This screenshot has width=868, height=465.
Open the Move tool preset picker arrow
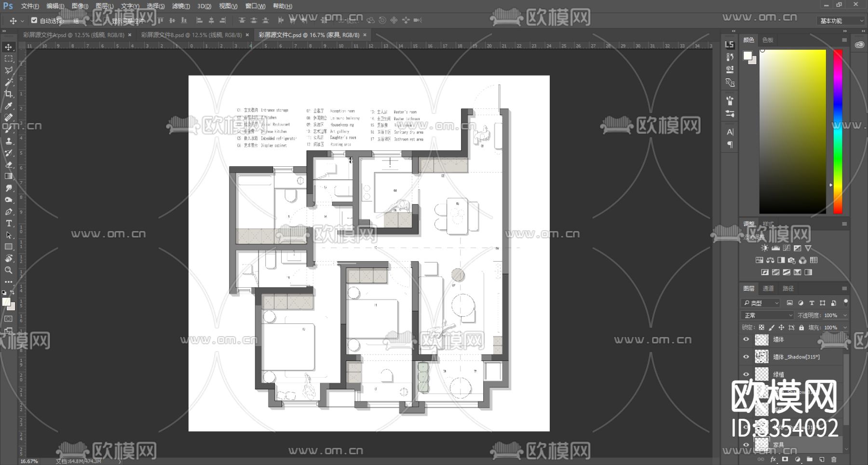(22, 21)
